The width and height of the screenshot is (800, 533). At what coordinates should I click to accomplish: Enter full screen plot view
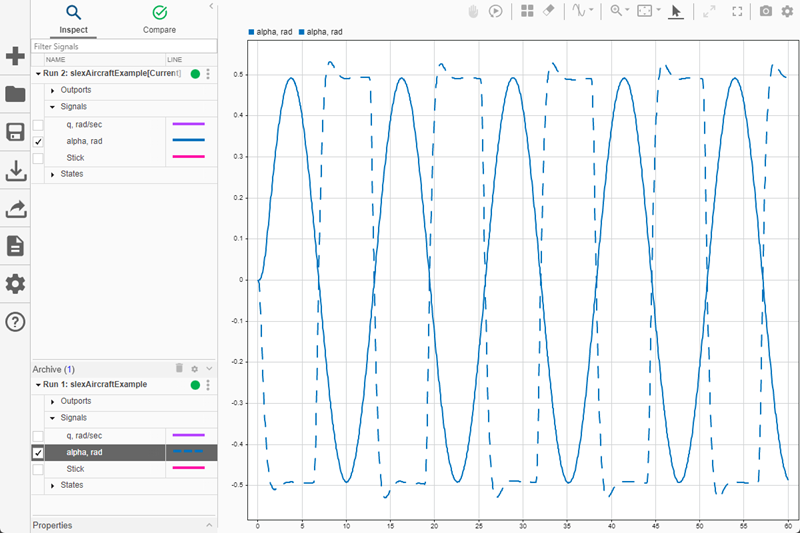click(x=738, y=11)
